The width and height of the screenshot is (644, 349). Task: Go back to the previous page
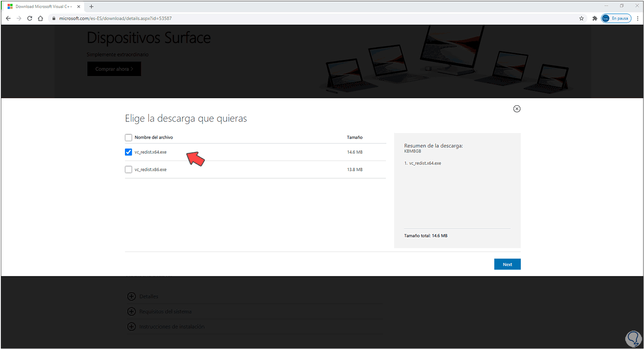click(x=8, y=18)
